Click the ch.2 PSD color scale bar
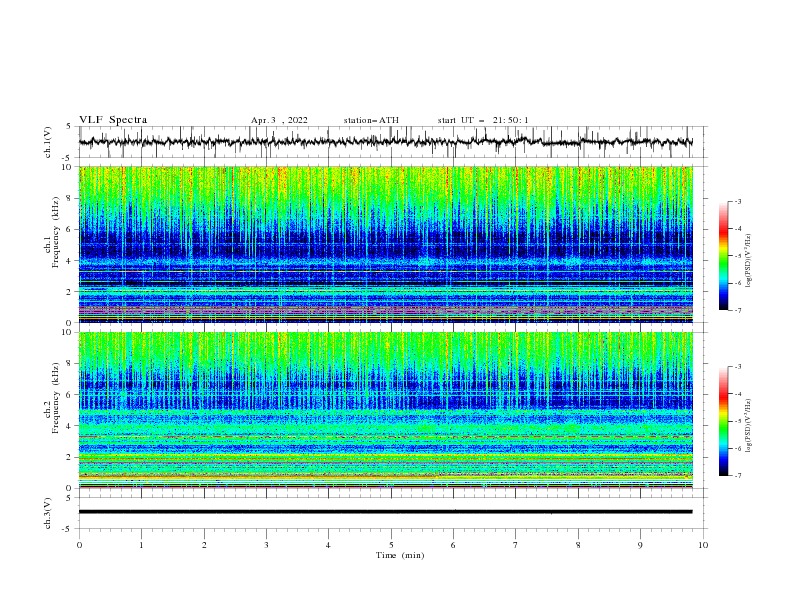792x612 pixels. (x=724, y=421)
